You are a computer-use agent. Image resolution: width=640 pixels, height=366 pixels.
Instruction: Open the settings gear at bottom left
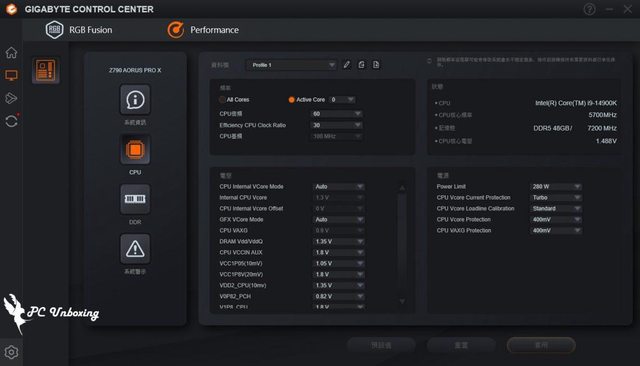pyautogui.click(x=11, y=352)
